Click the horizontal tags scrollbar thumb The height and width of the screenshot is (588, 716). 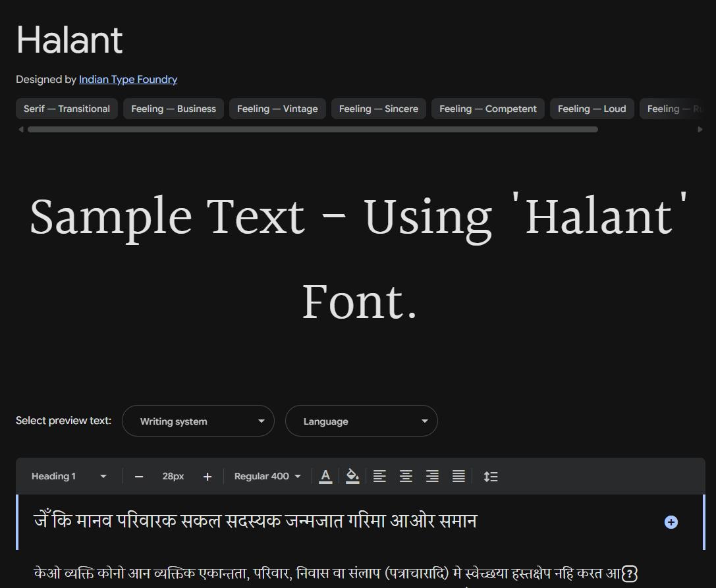(313, 130)
